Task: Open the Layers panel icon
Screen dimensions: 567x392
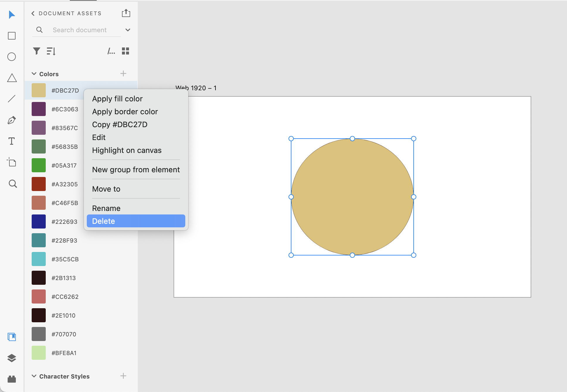Action: 12,358
